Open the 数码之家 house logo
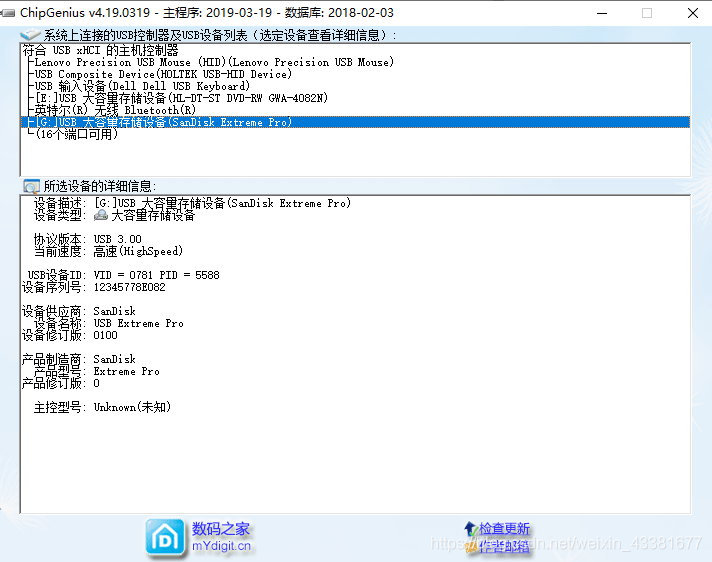The width and height of the screenshot is (712, 562). pos(165,538)
